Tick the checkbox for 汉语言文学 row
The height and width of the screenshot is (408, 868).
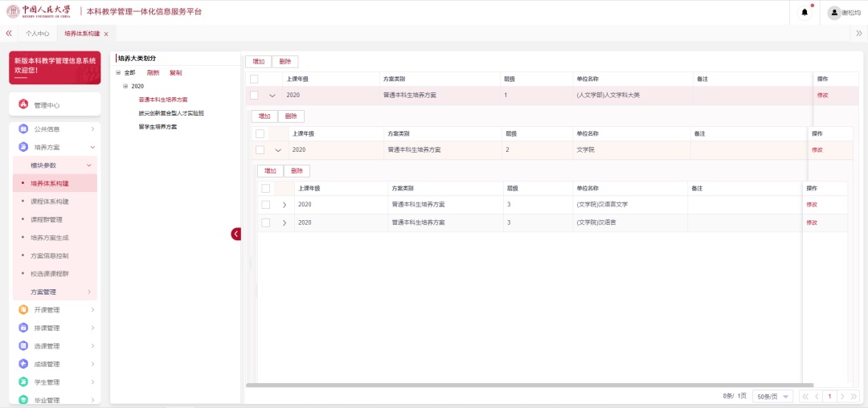265,204
